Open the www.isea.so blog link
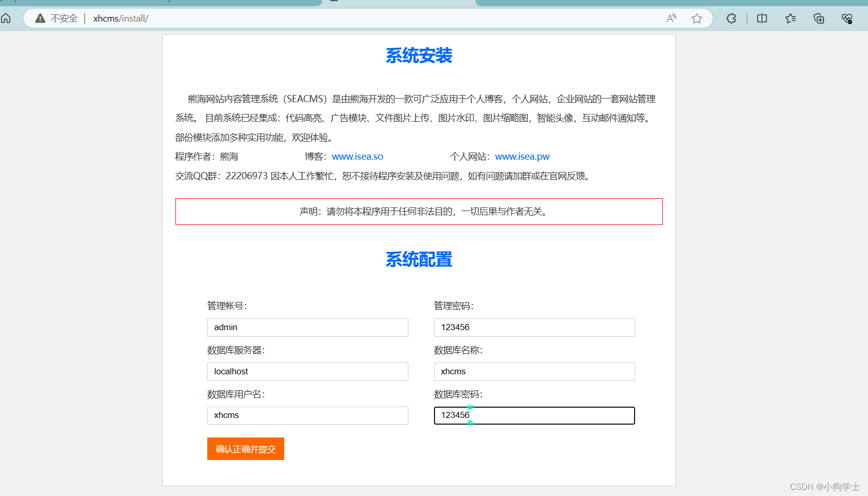The image size is (868, 496). pos(358,157)
